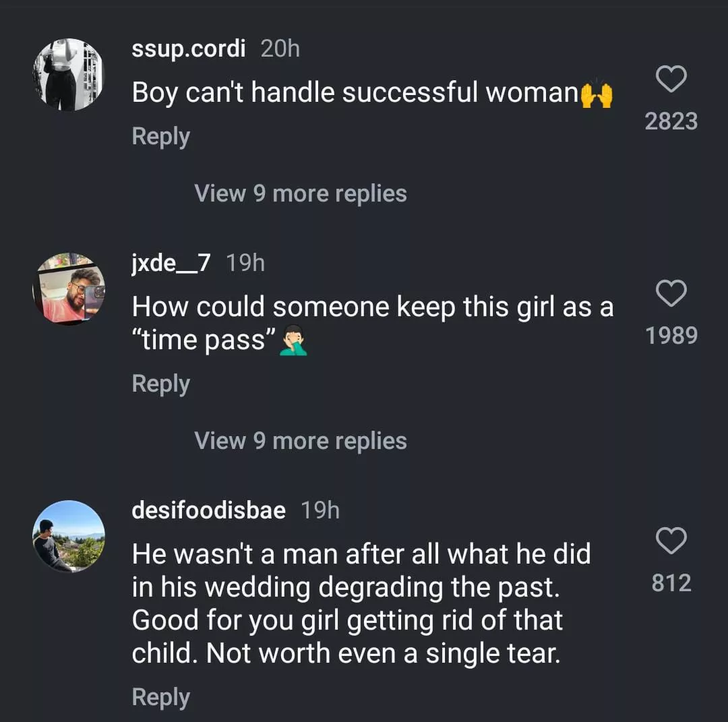Reply to jxde__7's comment
The height and width of the screenshot is (722, 728).
(x=160, y=384)
